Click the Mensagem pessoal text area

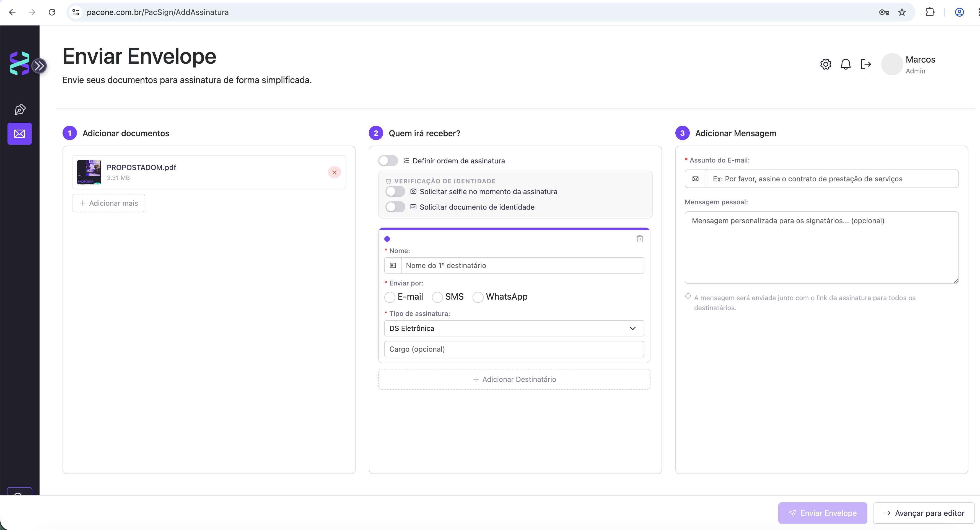pyautogui.click(x=822, y=248)
